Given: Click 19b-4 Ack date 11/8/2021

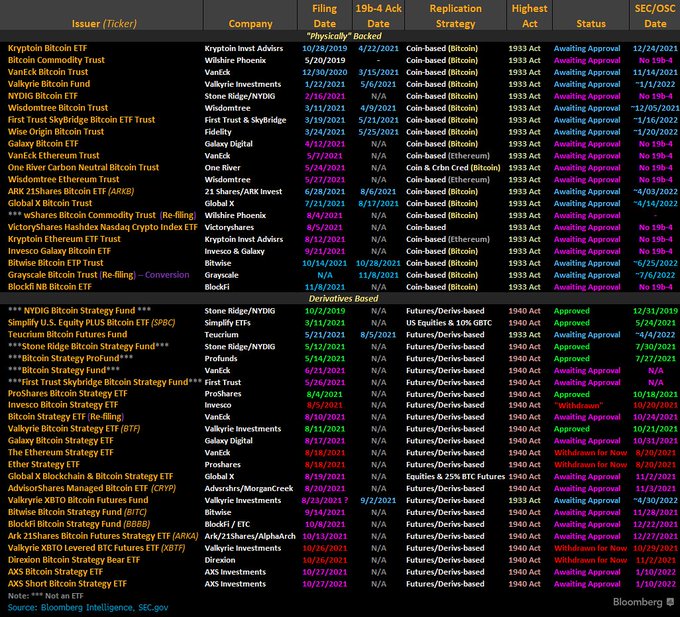Looking at the screenshot, I should tap(378, 275).
